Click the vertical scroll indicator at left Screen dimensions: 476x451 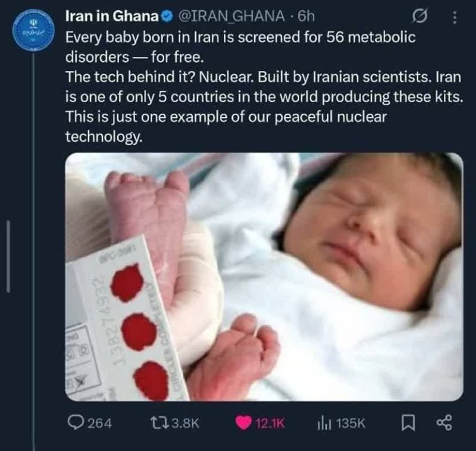pyautogui.click(x=8, y=257)
